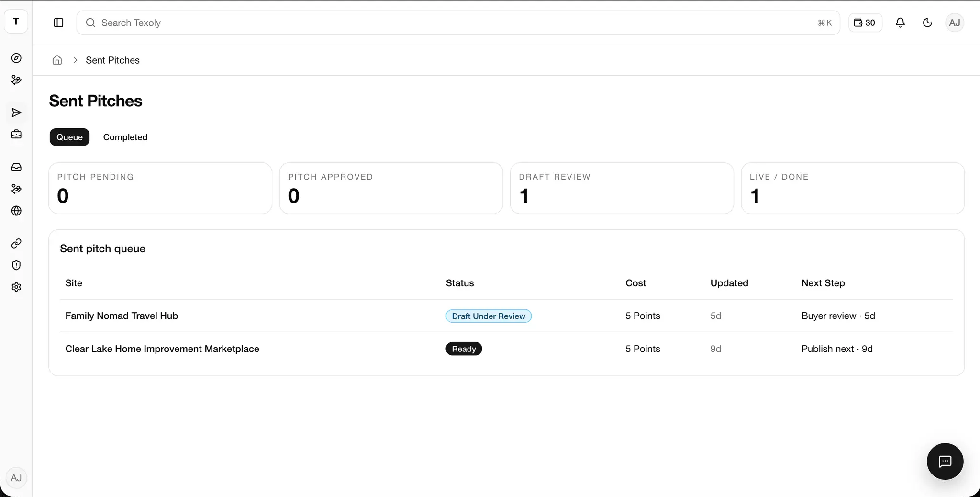Click the Updated column header

729,283
